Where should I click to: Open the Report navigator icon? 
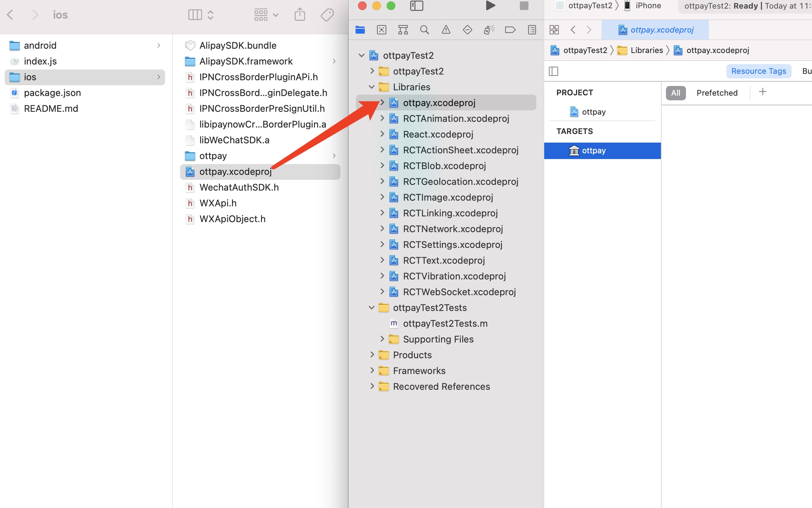pyautogui.click(x=532, y=30)
